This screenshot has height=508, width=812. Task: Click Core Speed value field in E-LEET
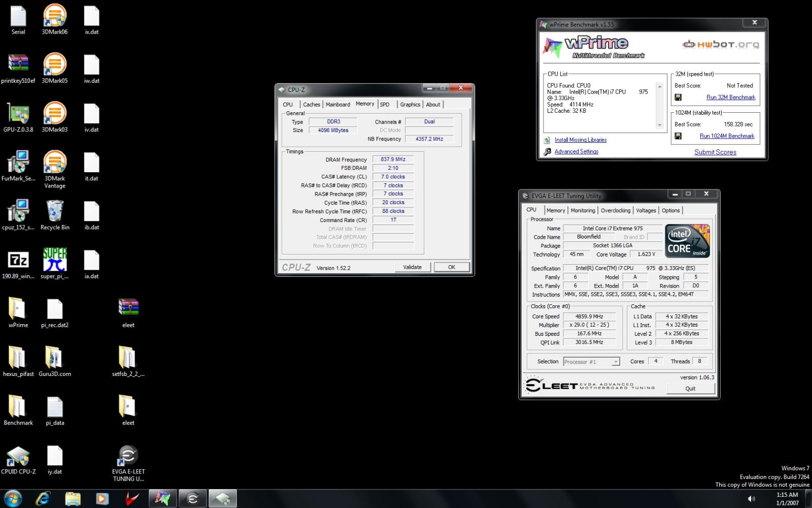pyautogui.click(x=589, y=316)
